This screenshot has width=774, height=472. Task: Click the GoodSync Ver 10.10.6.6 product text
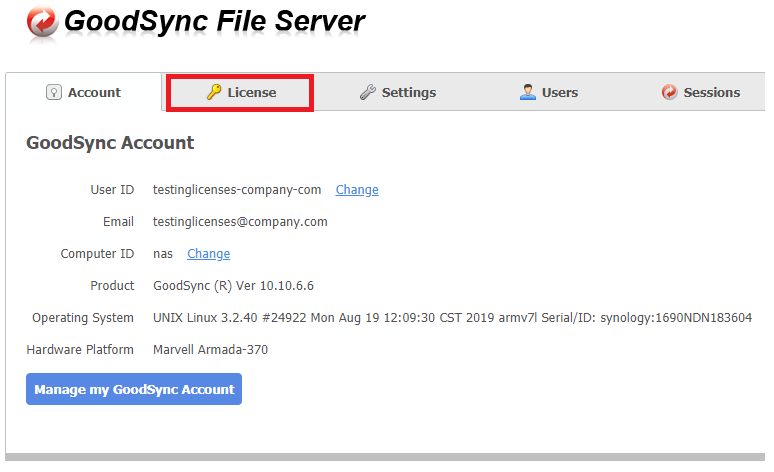tap(233, 285)
